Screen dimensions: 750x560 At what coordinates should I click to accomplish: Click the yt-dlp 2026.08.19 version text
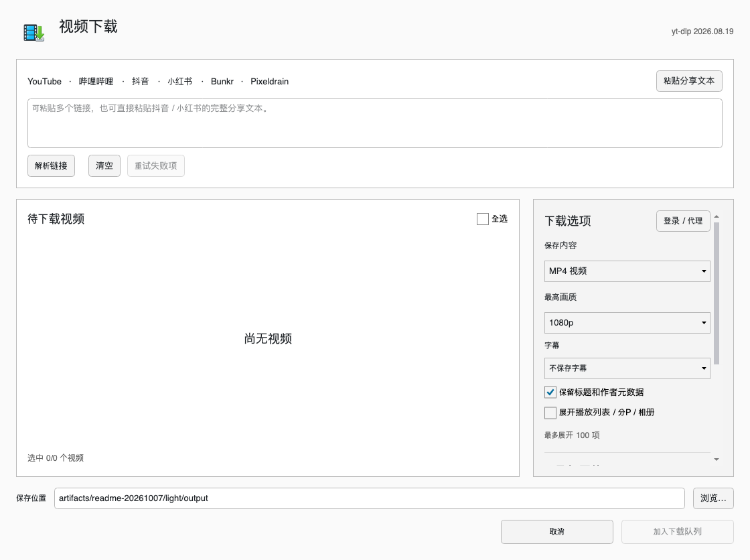(x=702, y=31)
